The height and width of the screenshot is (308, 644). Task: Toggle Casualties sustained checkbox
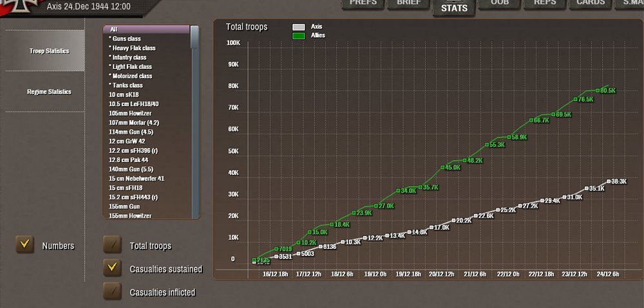click(x=112, y=268)
